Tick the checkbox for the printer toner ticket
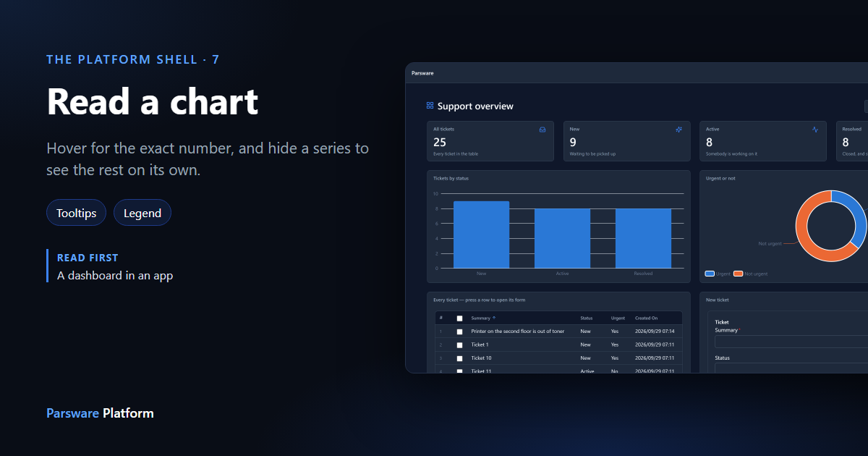Image resolution: width=868 pixels, height=456 pixels. click(x=459, y=332)
